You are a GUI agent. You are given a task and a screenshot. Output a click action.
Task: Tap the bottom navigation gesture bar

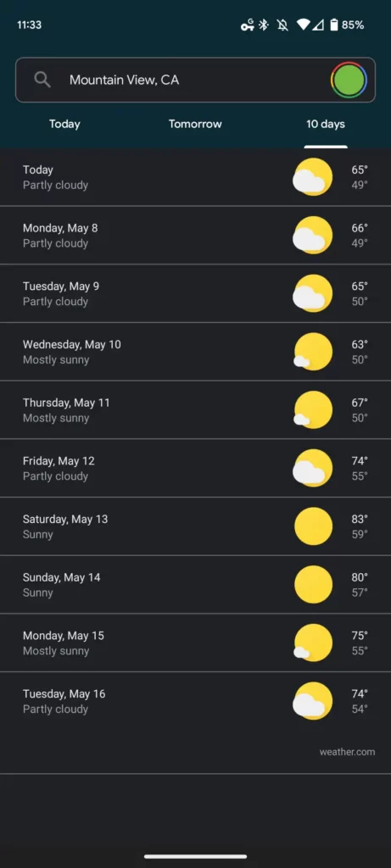point(195,856)
